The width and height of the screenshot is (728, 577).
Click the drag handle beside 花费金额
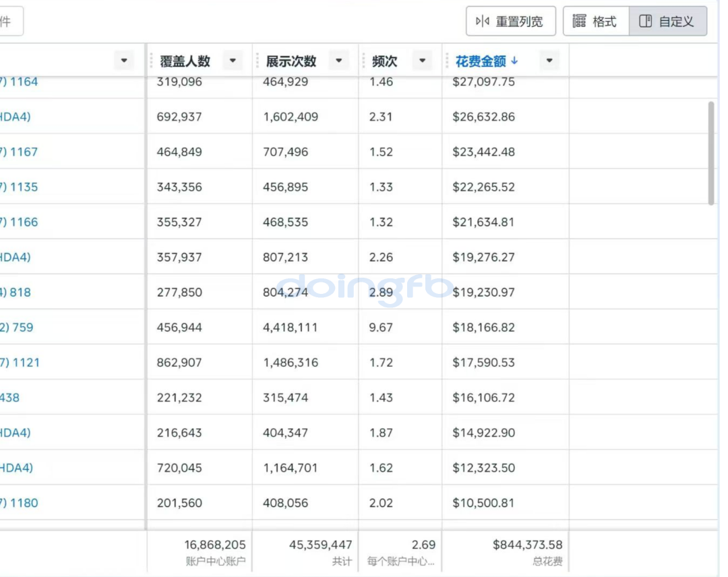[447, 61]
